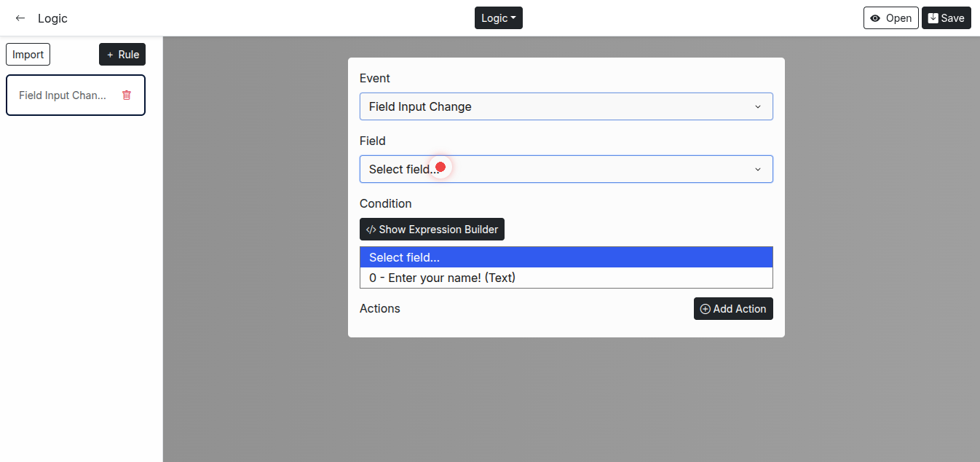Click the code brackets icon for Expression Builder
Image resolution: width=980 pixels, height=462 pixels.
[371, 230]
